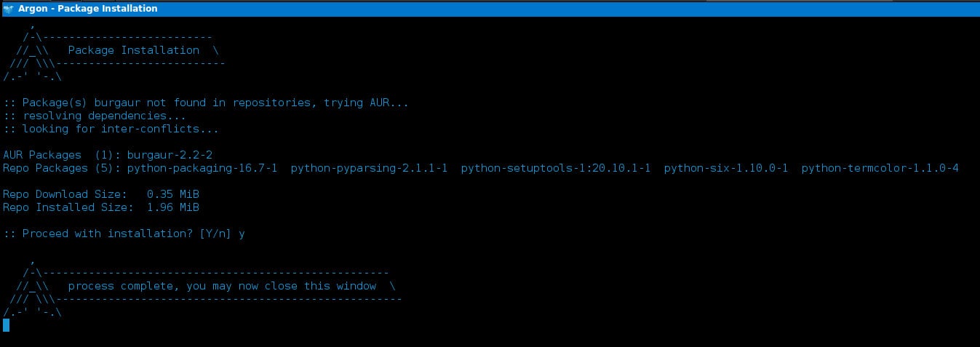This screenshot has height=347, width=980.
Task: Click the Argon window icon in title bar
Action: click(x=8, y=8)
